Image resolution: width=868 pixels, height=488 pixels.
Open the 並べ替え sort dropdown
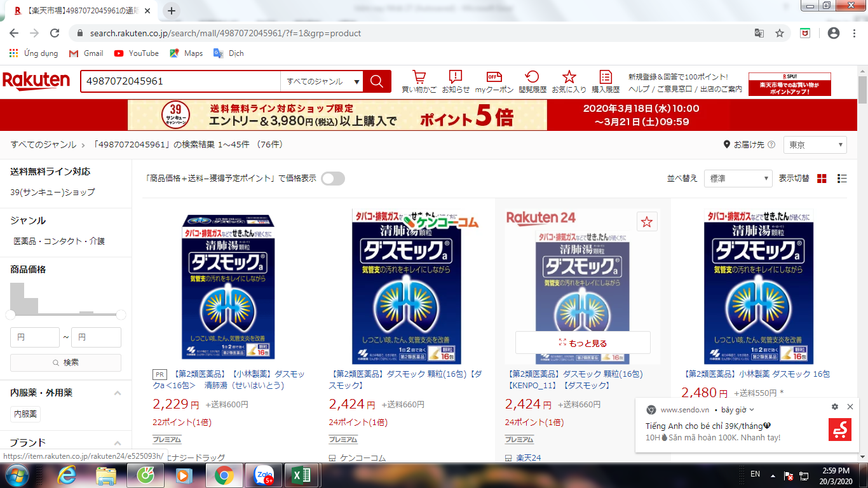[738, 179]
